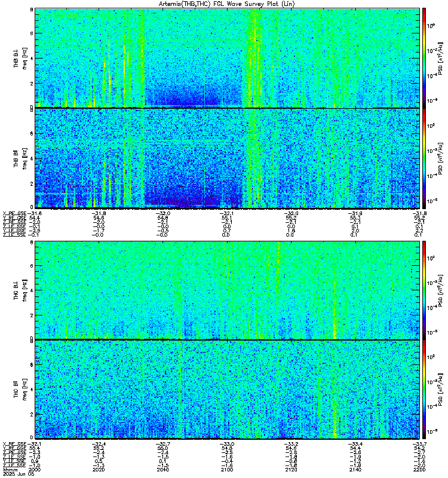Click the '8' Hz tick label of the THB B⊥ axis
448x478 pixels.
pos(32,10)
